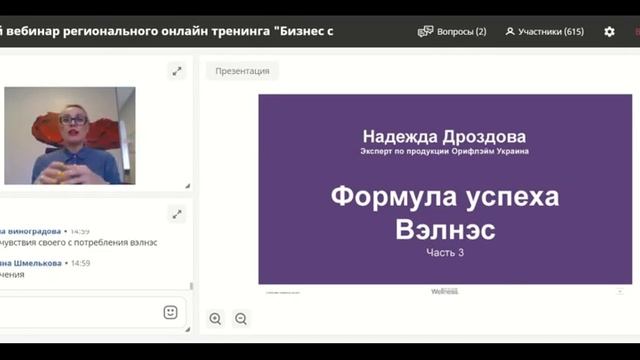
Task: Click the speech bubbles icon beside Вопросы
Action: click(425, 31)
